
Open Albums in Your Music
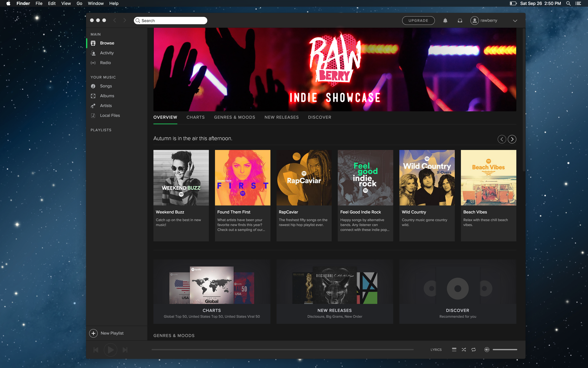[x=107, y=96]
